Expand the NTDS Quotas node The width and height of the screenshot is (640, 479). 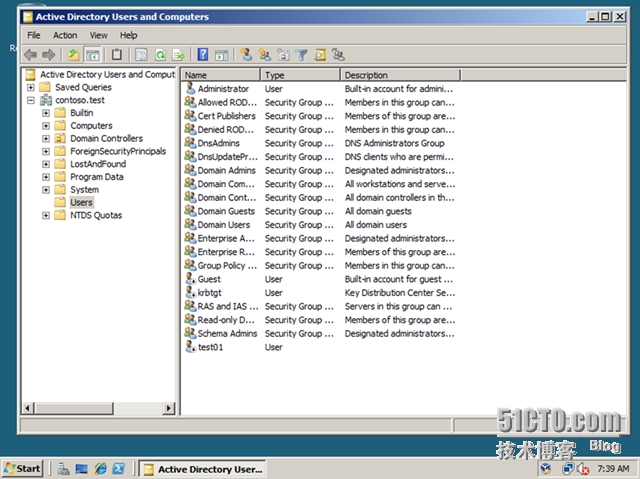point(46,215)
